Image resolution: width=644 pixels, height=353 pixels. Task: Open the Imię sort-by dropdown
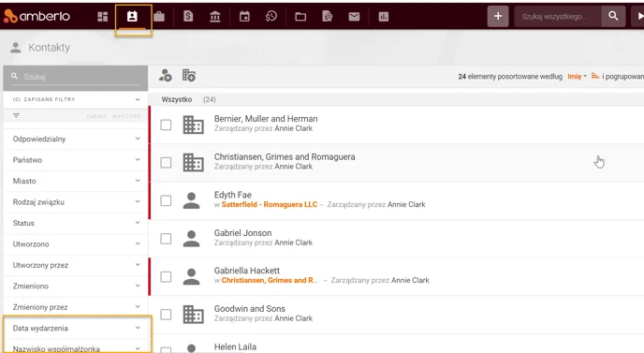pos(577,77)
